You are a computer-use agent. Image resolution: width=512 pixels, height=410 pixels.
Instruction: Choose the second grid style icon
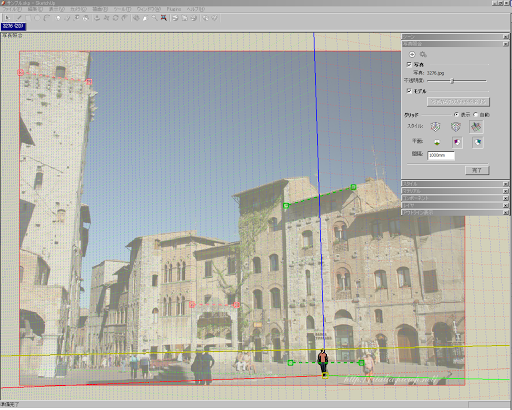[x=456, y=127]
